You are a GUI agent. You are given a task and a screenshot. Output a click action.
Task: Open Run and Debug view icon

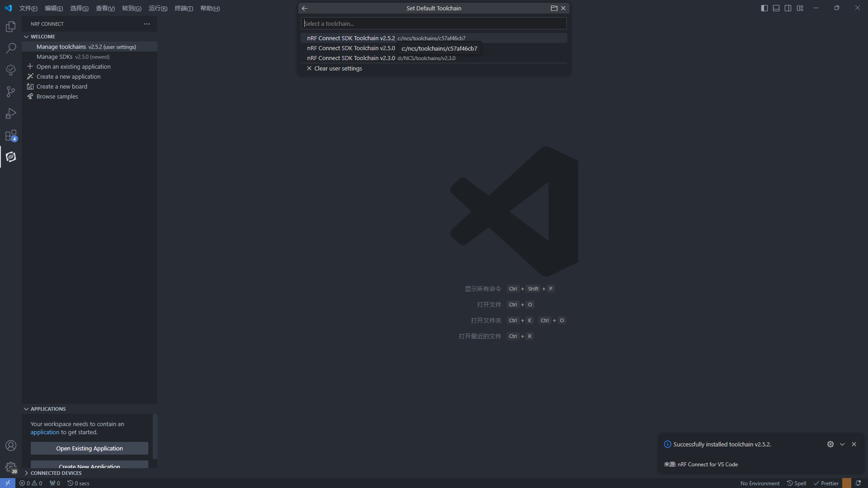click(11, 113)
